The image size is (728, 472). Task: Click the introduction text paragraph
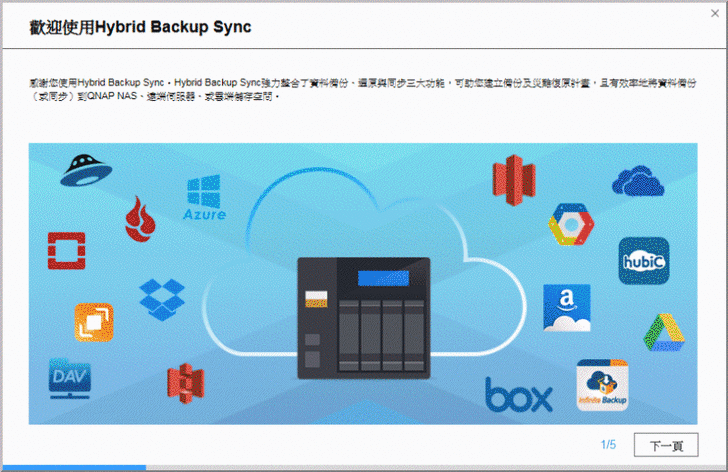click(x=363, y=90)
